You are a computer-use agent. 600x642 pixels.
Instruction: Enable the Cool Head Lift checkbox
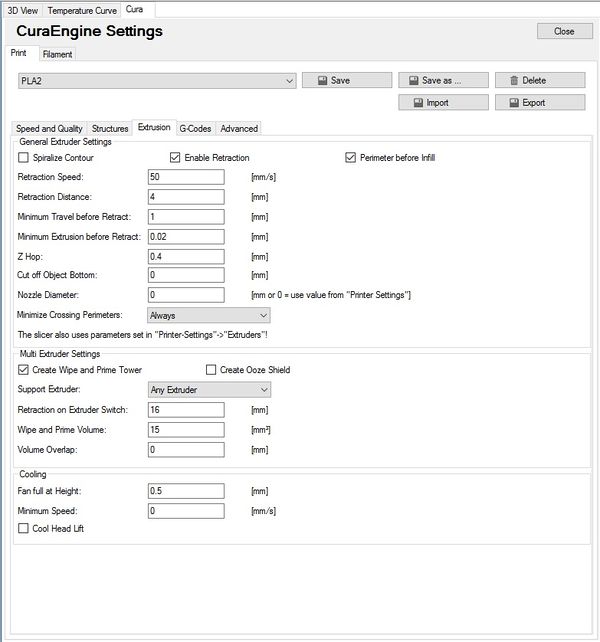pyautogui.click(x=23, y=528)
